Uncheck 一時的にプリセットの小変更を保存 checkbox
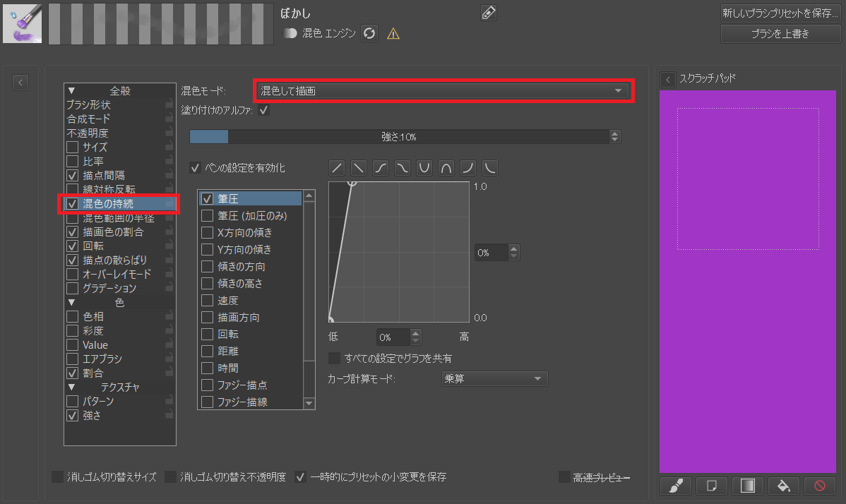Screen dimensions: 846x504 coord(301,476)
